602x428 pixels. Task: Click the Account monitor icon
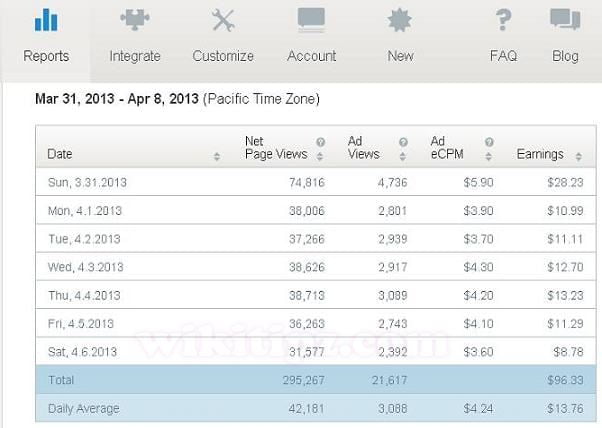coord(311,20)
